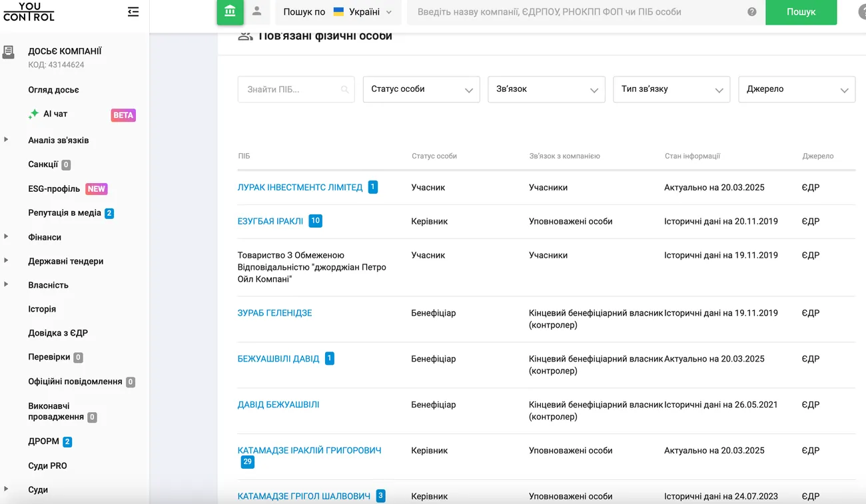
Task: Open the search country selector Україні
Action: point(363,12)
